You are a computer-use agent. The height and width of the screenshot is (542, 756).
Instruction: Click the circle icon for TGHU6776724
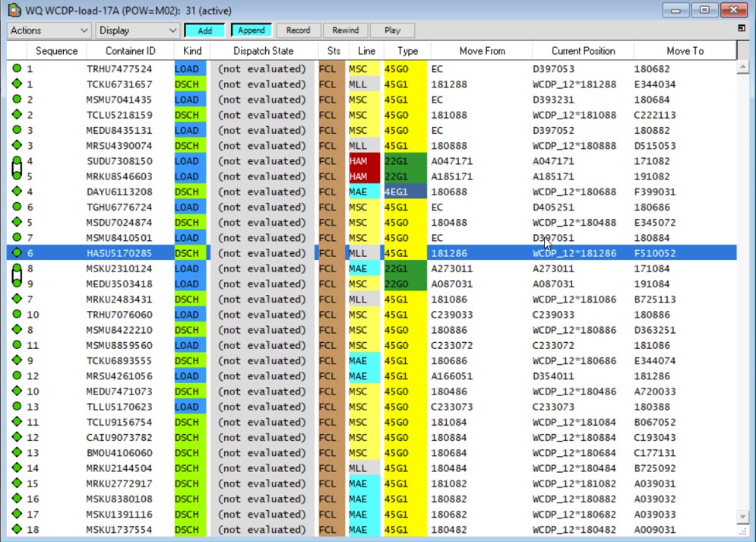(x=17, y=207)
